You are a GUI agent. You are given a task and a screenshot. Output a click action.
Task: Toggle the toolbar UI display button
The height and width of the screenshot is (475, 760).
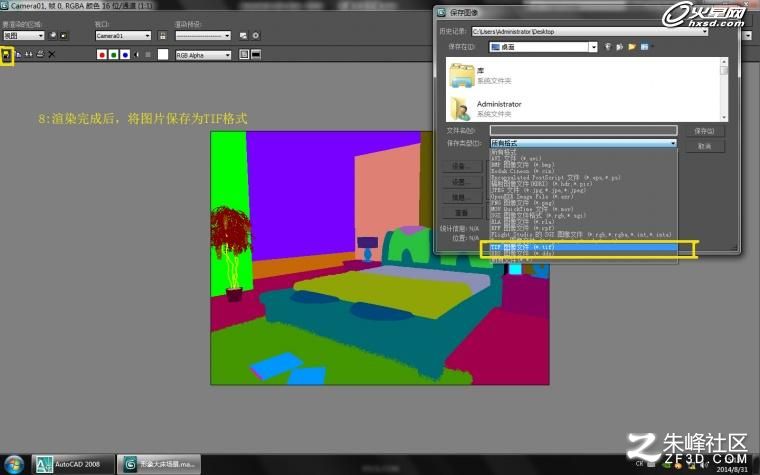(x=256, y=55)
